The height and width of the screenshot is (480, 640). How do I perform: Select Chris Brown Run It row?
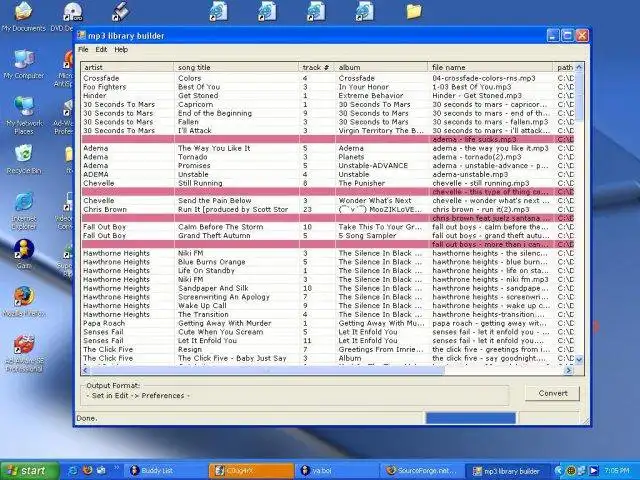[328, 209]
